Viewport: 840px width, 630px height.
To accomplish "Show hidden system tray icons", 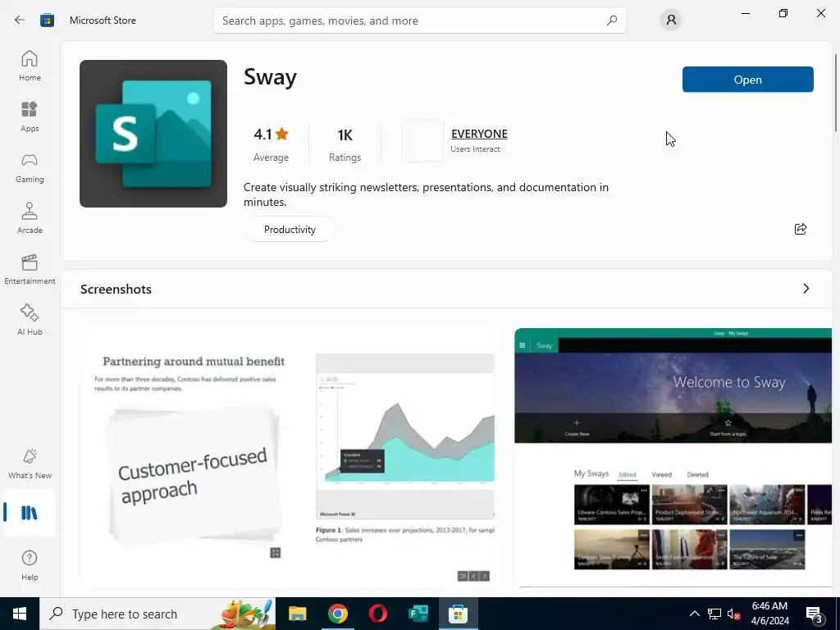I will [694, 614].
